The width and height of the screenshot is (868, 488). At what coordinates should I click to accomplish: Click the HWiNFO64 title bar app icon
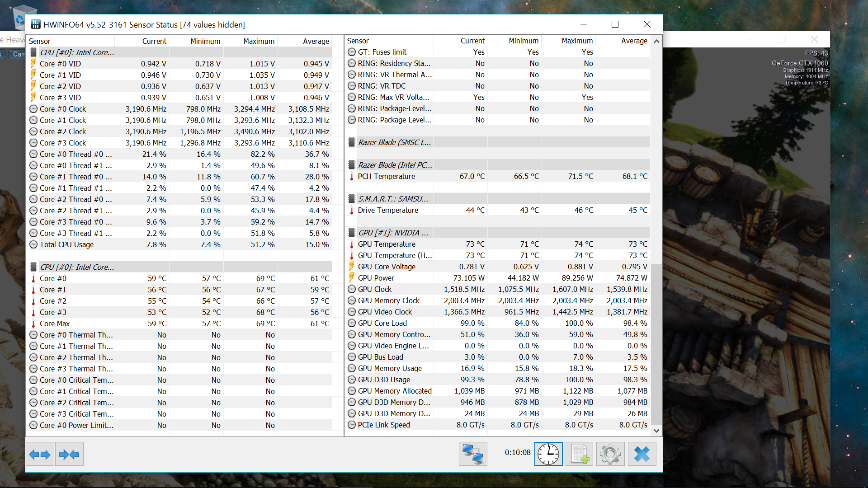[x=36, y=24]
